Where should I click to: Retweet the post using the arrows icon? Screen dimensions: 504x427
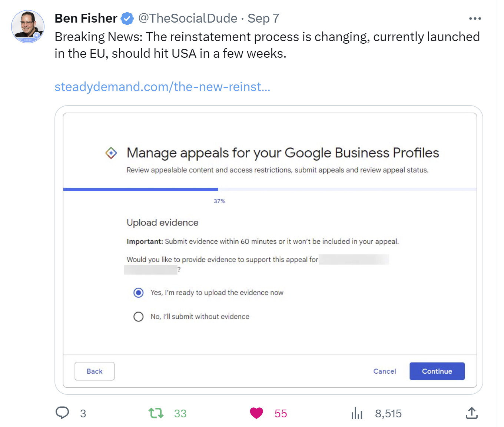coord(156,413)
